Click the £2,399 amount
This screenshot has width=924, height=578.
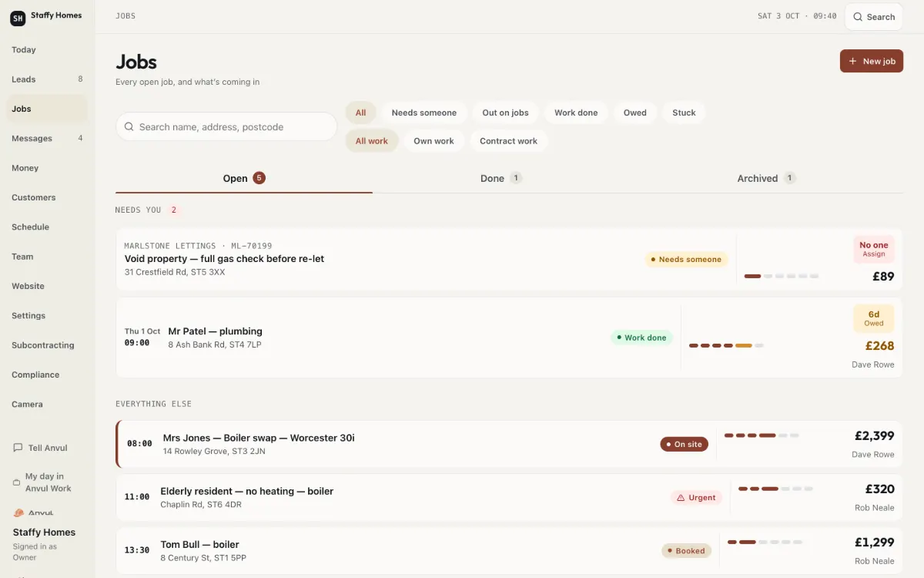pos(875,436)
